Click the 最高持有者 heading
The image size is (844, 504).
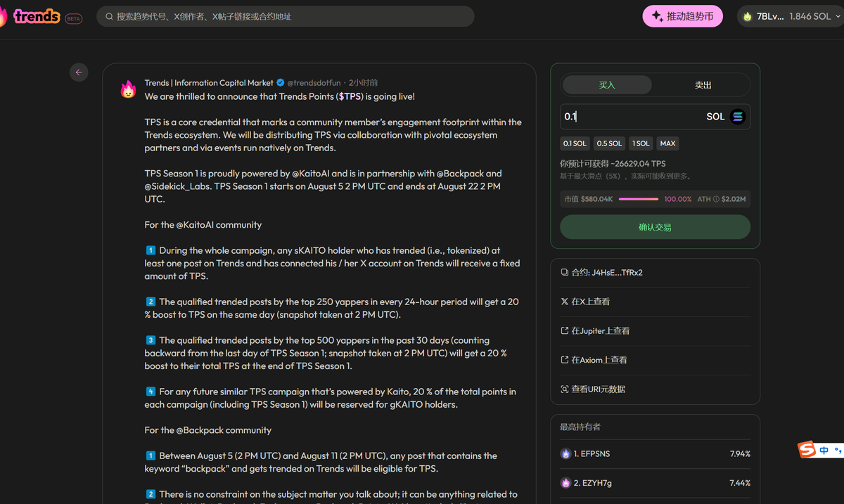point(580,427)
